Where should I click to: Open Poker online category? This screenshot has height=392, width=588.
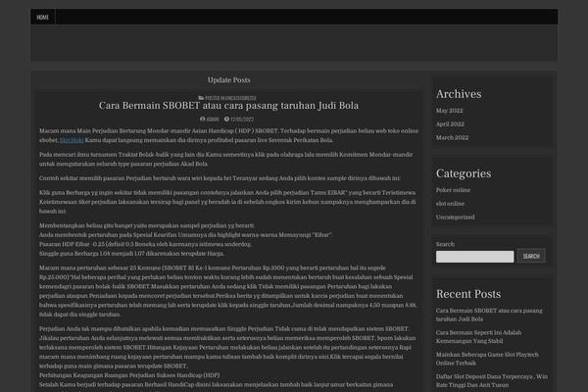pos(453,190)
